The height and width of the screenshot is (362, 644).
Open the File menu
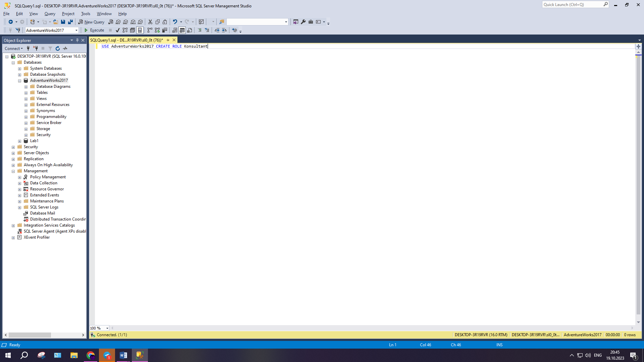(x=6, y=14)
